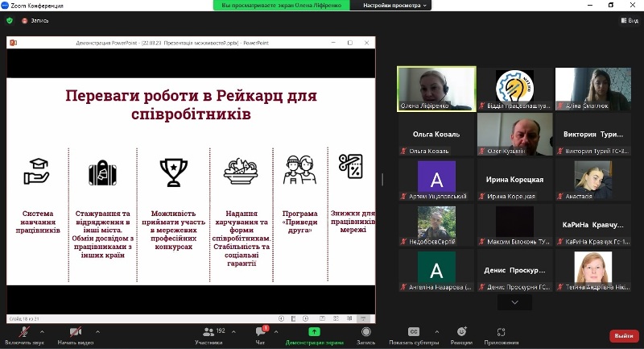Open audio options arrow beside Включить звук
Screen dimensions: 644x349
[42, 332]
